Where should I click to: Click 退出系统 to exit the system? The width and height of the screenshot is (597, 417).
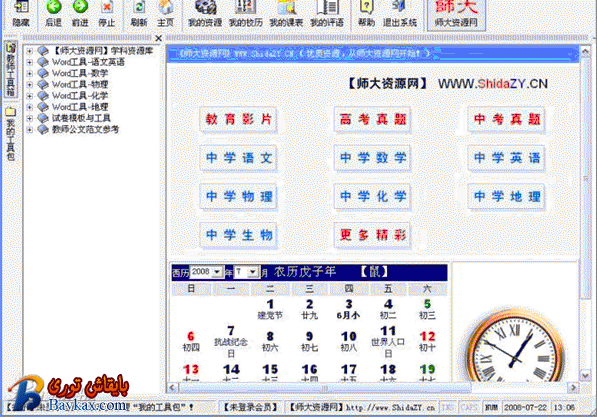[x=400, y=13]
